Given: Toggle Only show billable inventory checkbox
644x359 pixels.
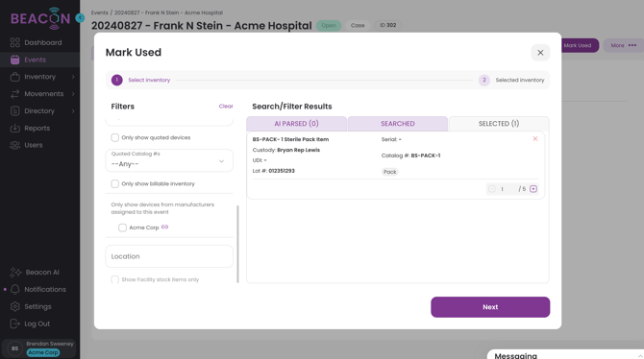Looking at the screenshot, I should [115, 183].
